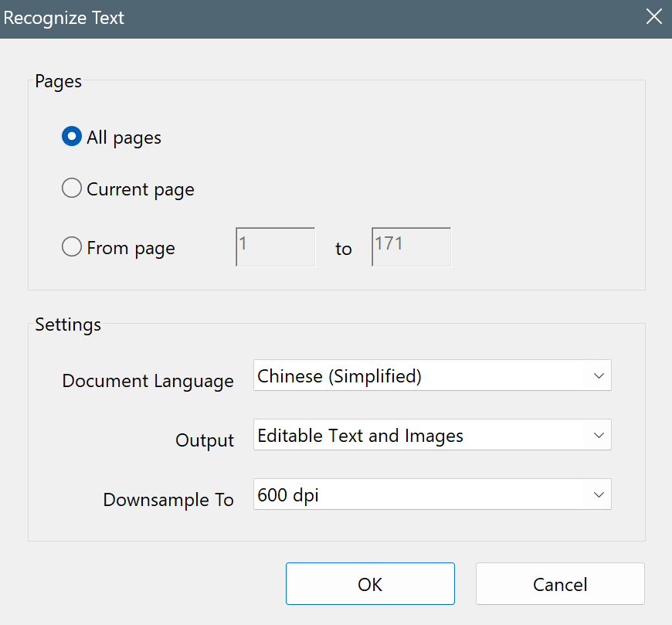Select the All pages radio button

pos(71,136)
